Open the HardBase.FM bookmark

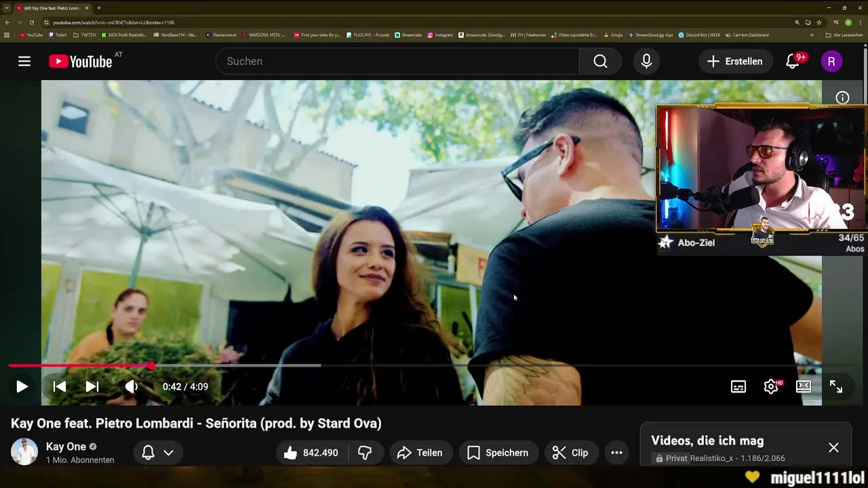click(176, 35)
